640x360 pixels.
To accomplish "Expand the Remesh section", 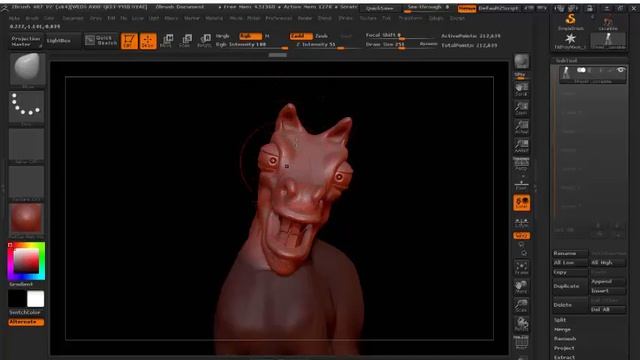I will pyautogui.click(x=565, y=339).
